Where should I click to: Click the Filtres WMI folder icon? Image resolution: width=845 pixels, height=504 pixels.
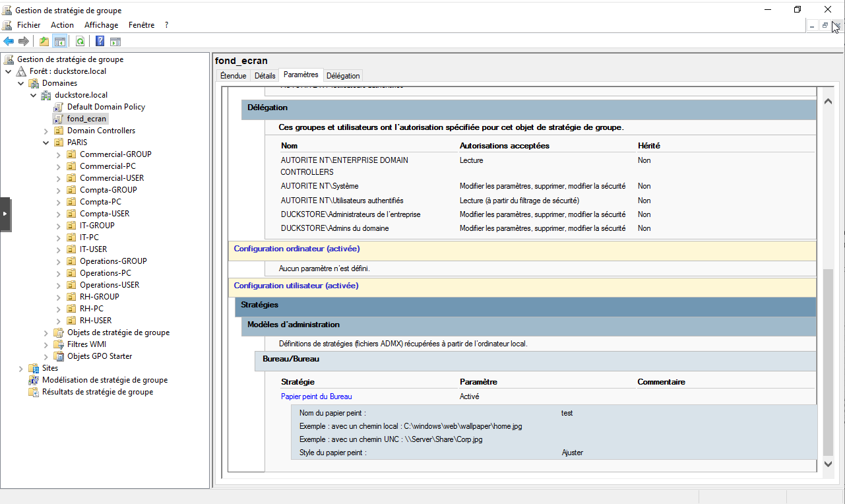59,344
